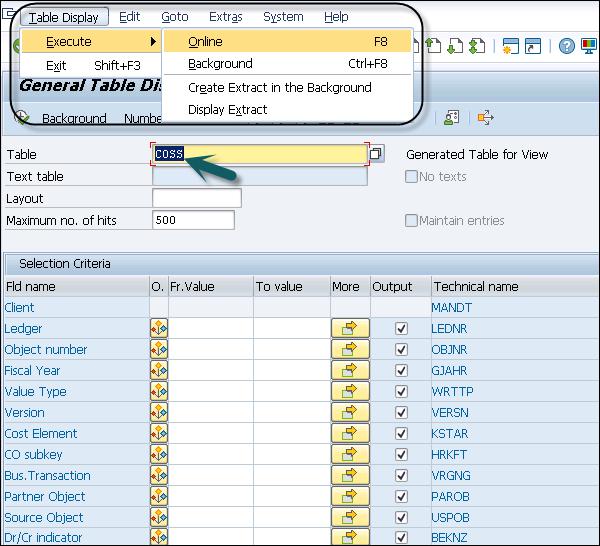Click the Maximum no. of hits field
600x546 pixels.
tap(193, 220)
